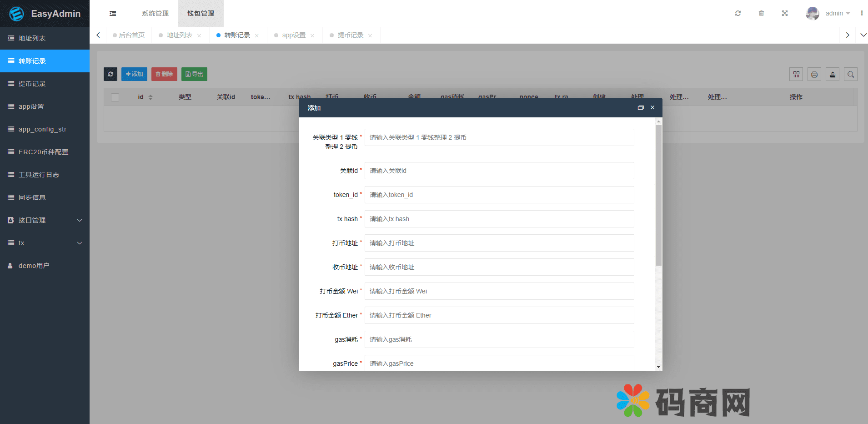Open the table search magnifier icon
The height and width of the screenshot is (424, 868).
[851, 74]
